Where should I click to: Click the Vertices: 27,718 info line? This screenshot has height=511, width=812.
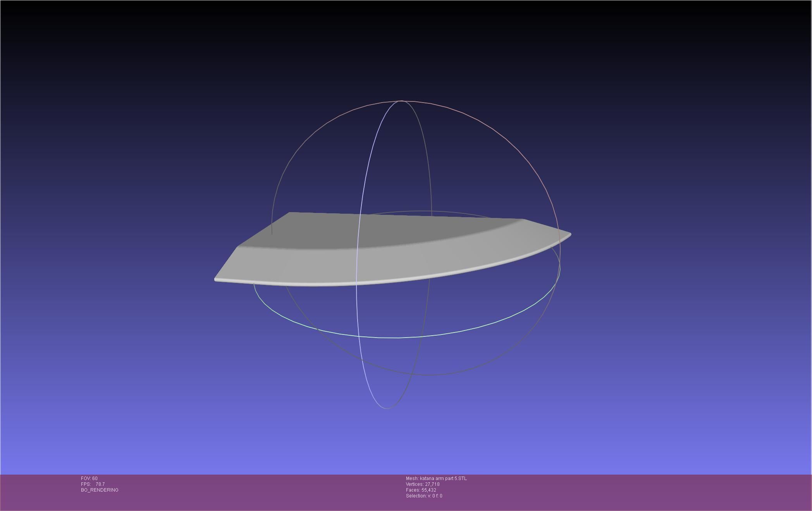point(422,484)
